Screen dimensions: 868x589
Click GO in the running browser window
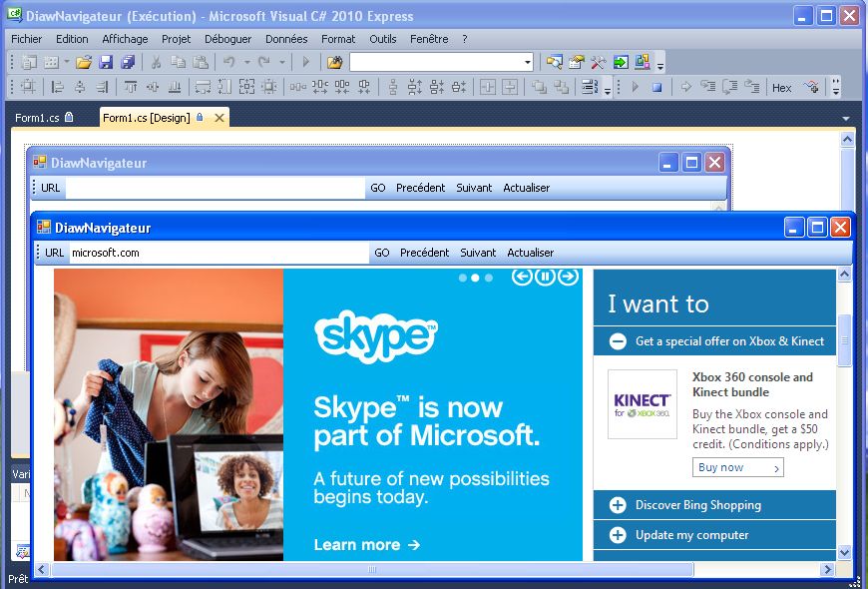coord(382,253)
